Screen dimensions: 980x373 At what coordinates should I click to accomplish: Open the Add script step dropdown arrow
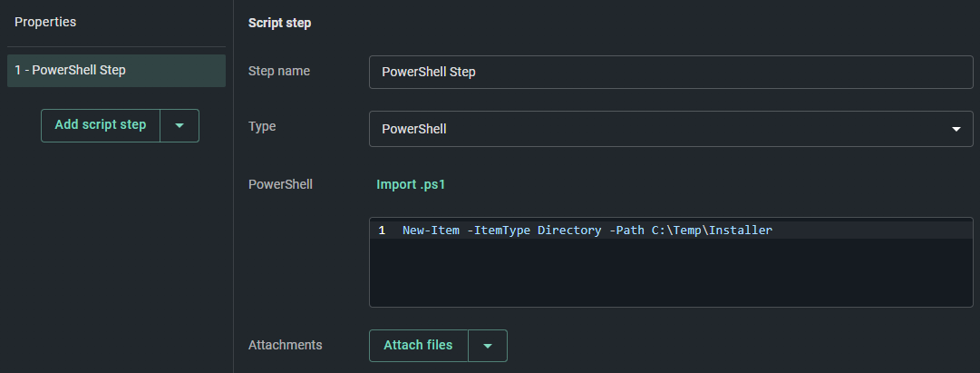tap(180, 125)
